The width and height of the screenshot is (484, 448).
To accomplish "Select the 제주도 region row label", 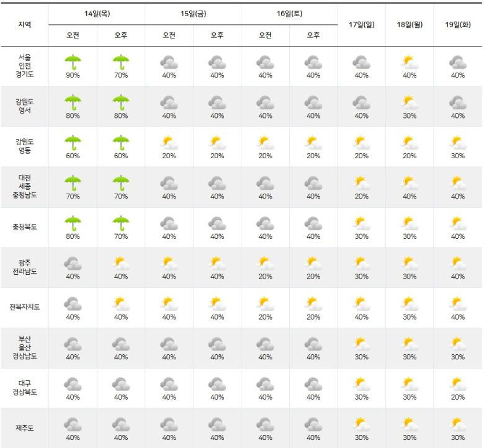I will coord(24,428).
